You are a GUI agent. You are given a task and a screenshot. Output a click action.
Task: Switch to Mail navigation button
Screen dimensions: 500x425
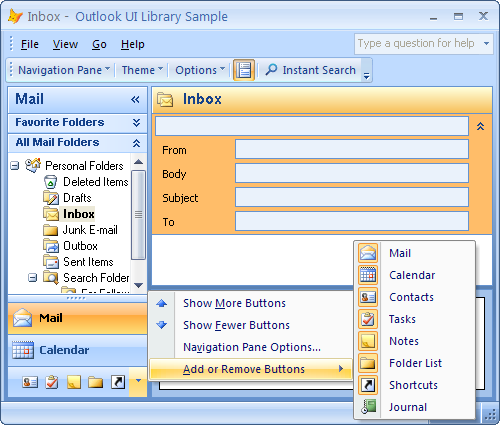coord(77,318)
